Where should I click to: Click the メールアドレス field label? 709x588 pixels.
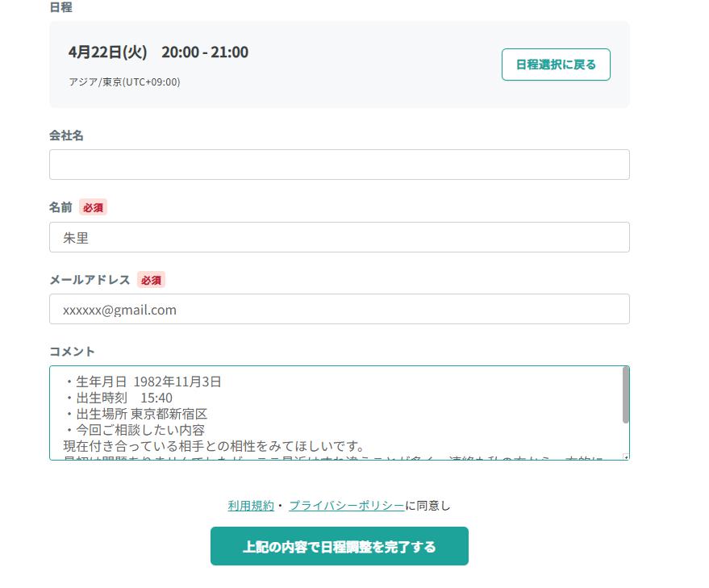[x=90, y=280]
